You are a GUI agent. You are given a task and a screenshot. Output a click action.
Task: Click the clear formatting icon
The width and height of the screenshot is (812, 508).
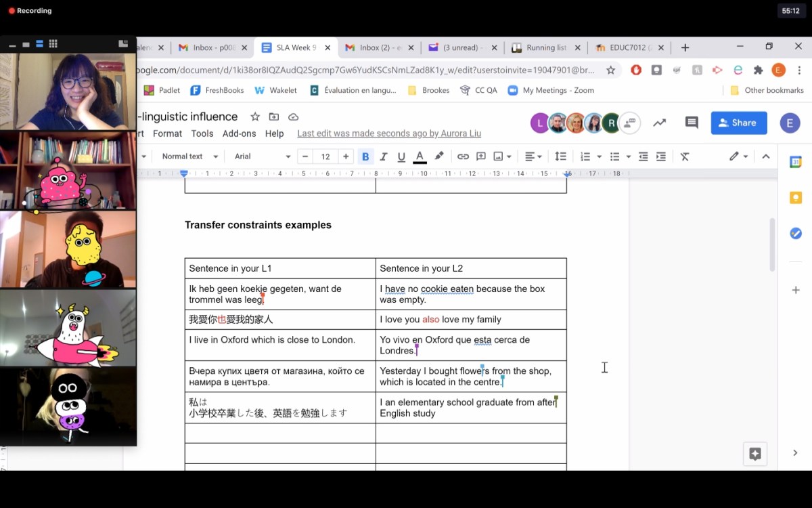pyautogui.click(x=685, y=156)
